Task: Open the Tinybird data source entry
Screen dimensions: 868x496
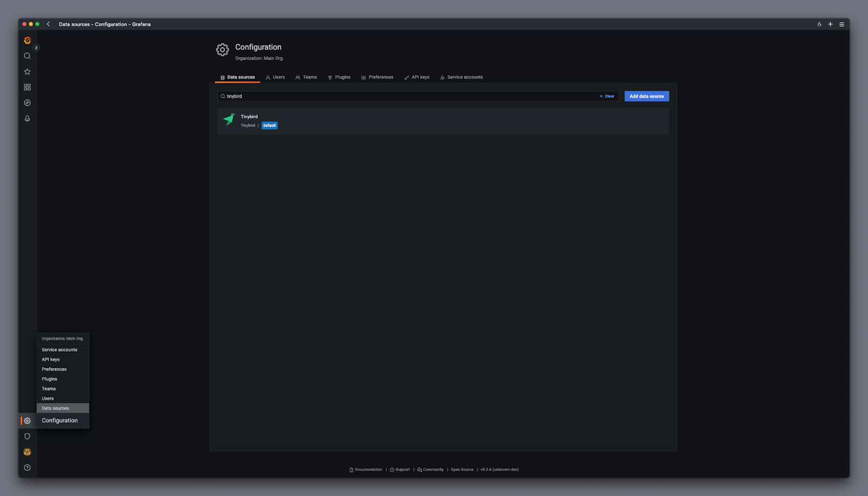Action: click(x=250, y=117)
